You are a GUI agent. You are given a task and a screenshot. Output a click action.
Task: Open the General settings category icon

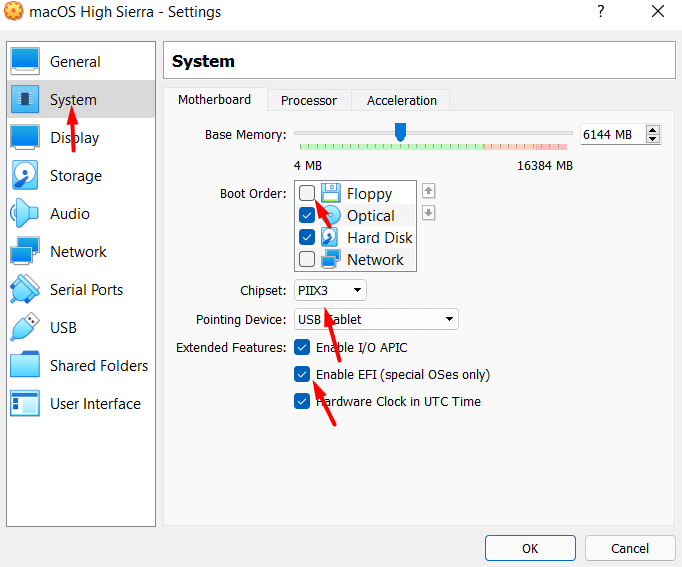(x=25, y=62)
